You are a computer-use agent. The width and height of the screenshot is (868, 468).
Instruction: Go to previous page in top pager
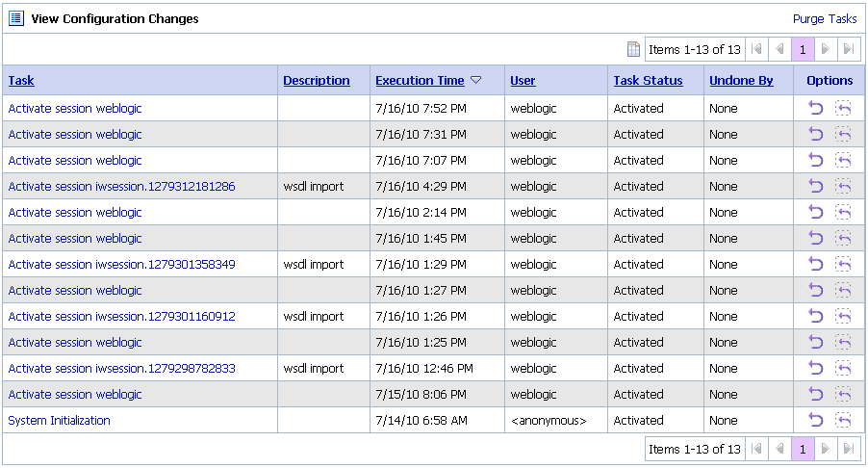click(x=780, y=49)
